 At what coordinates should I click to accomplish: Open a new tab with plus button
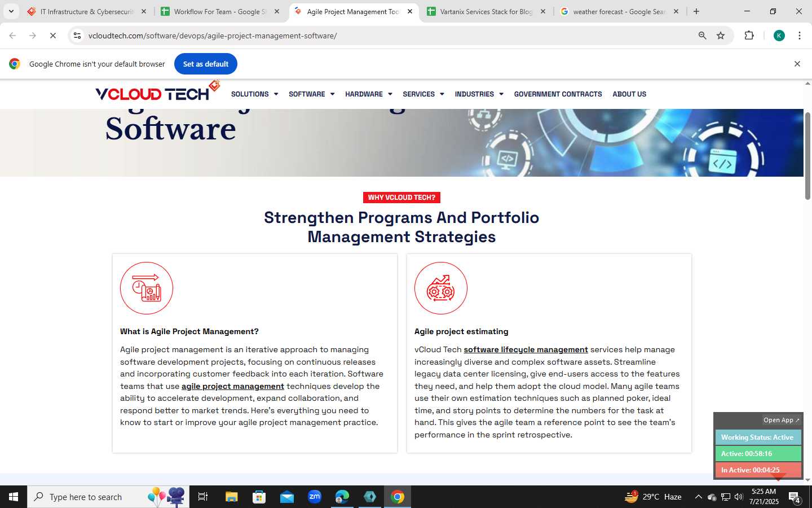click(696, 11)
